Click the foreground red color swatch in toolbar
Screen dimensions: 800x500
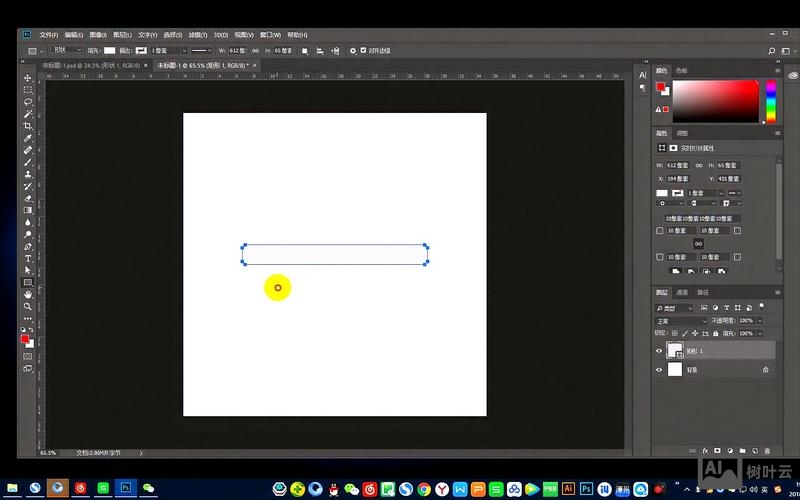[25, 339]
